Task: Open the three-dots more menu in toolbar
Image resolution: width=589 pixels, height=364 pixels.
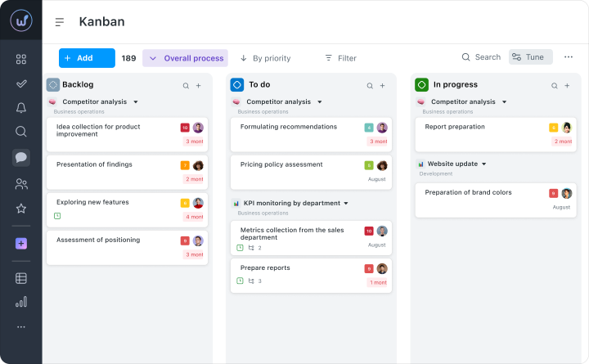Action: (569, 57)
